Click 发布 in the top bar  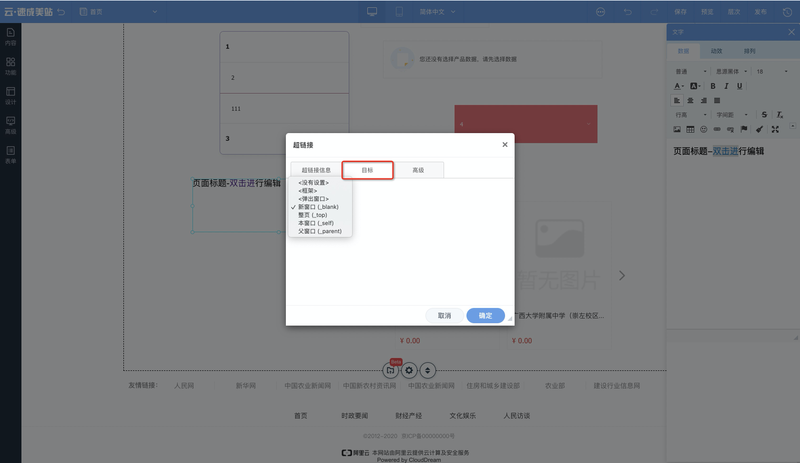pyautogui.click(x=760, y=12)
